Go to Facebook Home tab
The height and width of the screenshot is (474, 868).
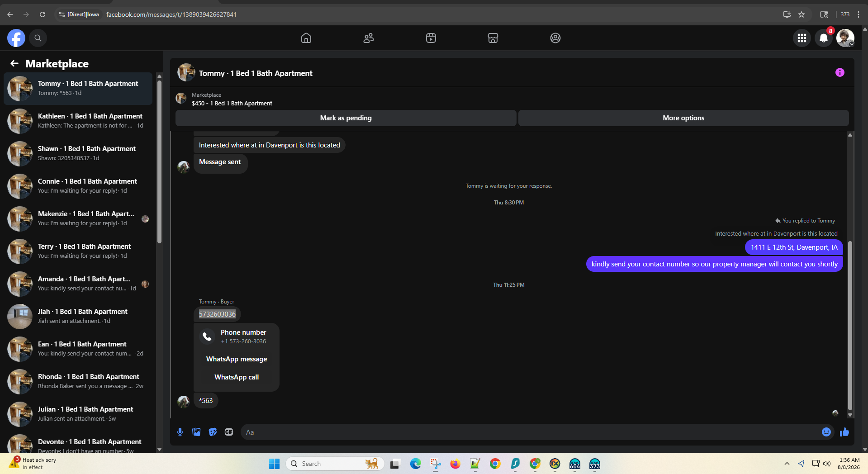coord(306,38)
